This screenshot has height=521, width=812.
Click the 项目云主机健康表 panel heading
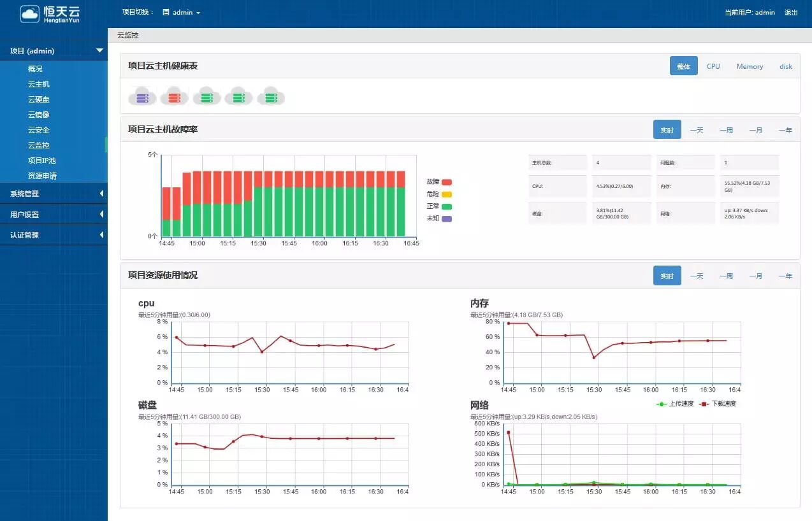click(163, 66)
